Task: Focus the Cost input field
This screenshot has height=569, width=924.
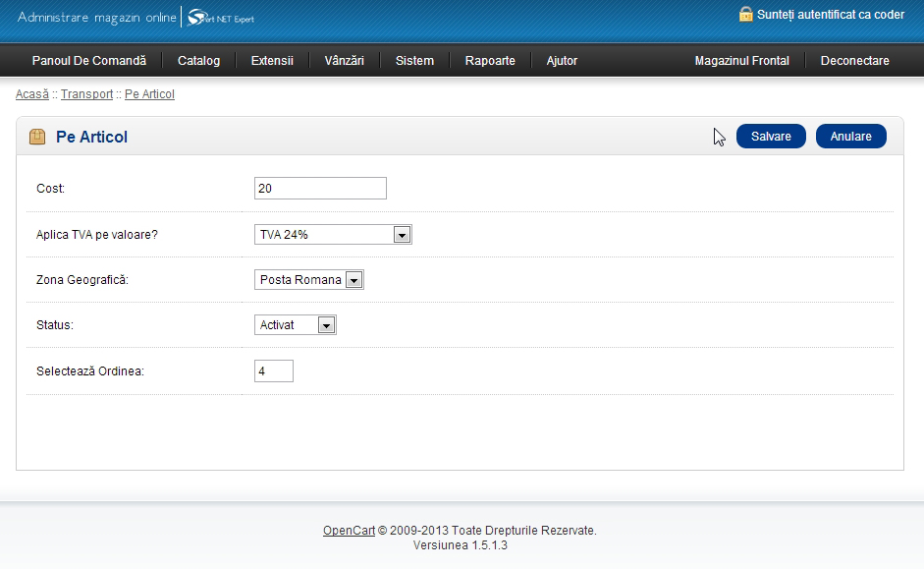Action: pyautogui.click(x=320, y=188)
